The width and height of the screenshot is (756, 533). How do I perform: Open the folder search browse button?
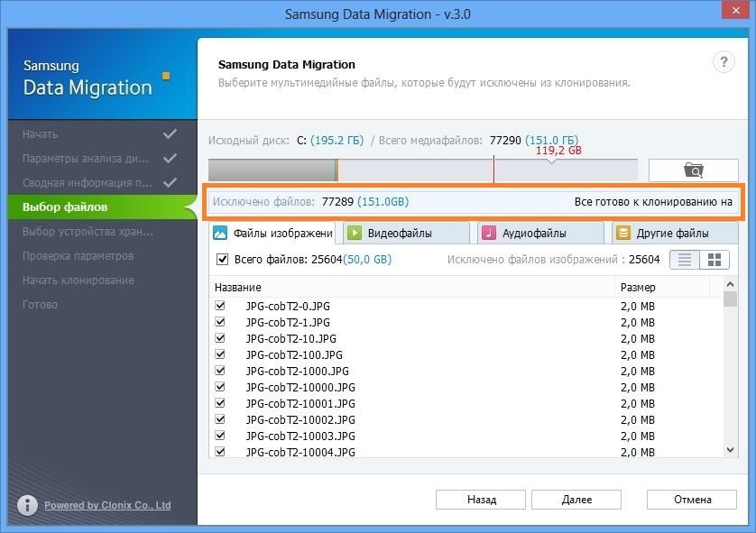(x=693, y=170)
